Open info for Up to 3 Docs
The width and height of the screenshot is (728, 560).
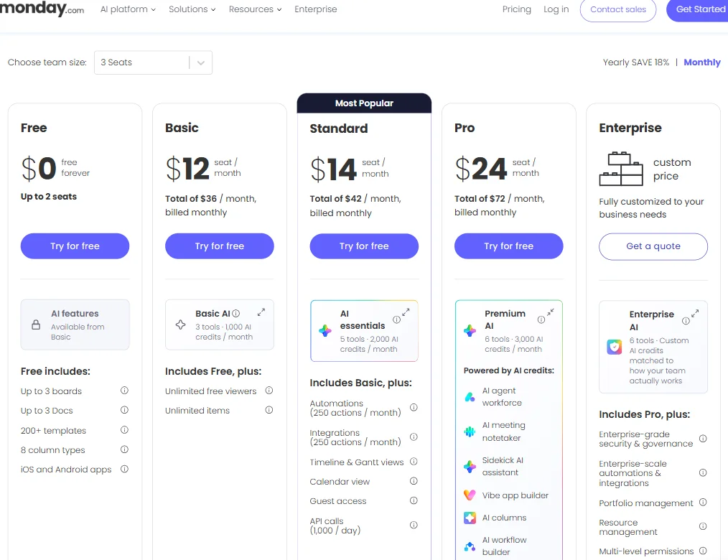point(124,410)
